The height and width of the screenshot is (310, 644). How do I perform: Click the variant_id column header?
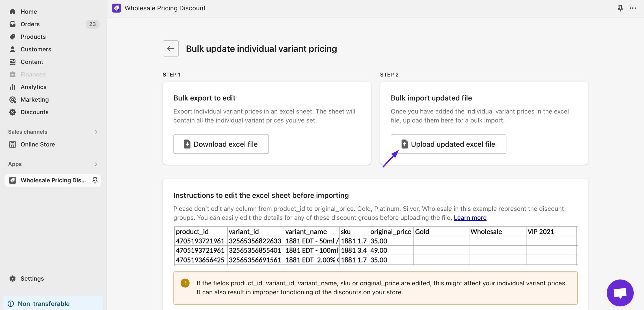point(255,231)
